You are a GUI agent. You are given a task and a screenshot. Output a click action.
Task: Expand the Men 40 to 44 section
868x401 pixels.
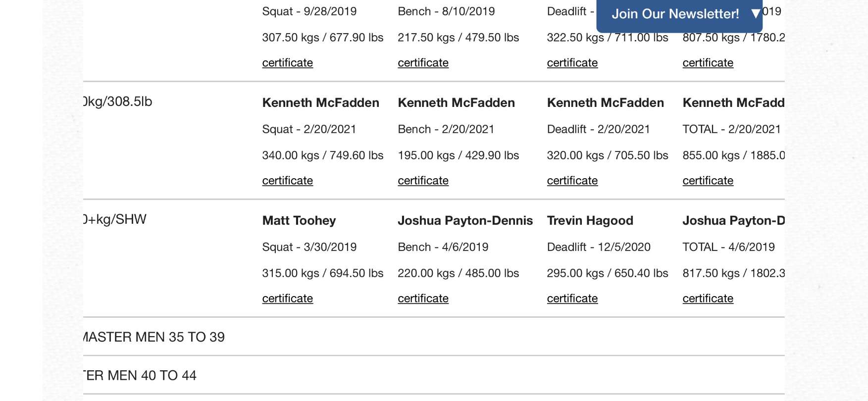[141, 376]
